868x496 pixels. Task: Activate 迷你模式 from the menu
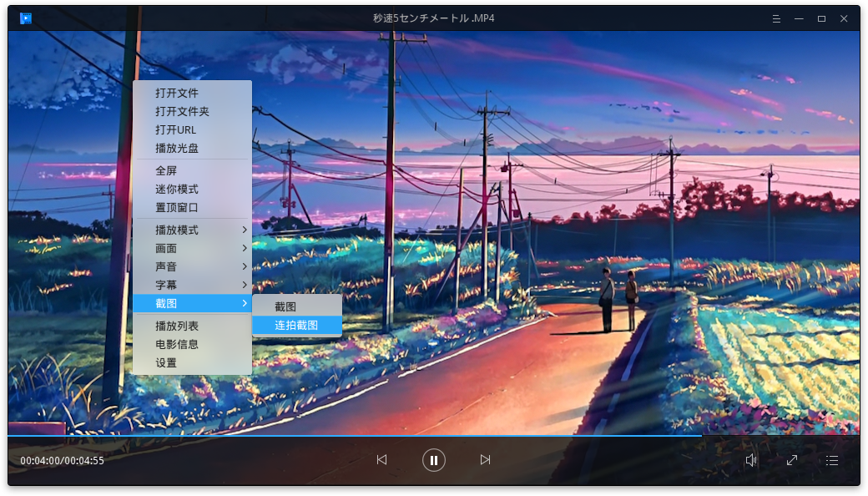point(192,189)
